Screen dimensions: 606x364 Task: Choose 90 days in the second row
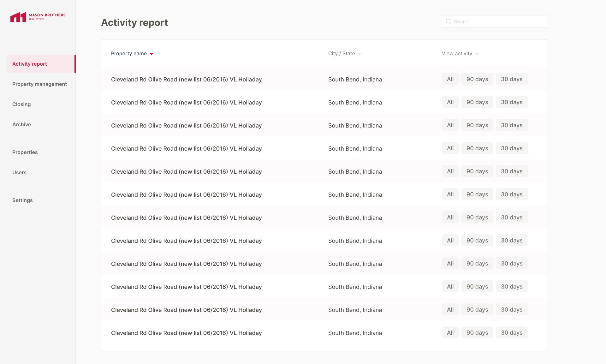[x=477, y=102]
